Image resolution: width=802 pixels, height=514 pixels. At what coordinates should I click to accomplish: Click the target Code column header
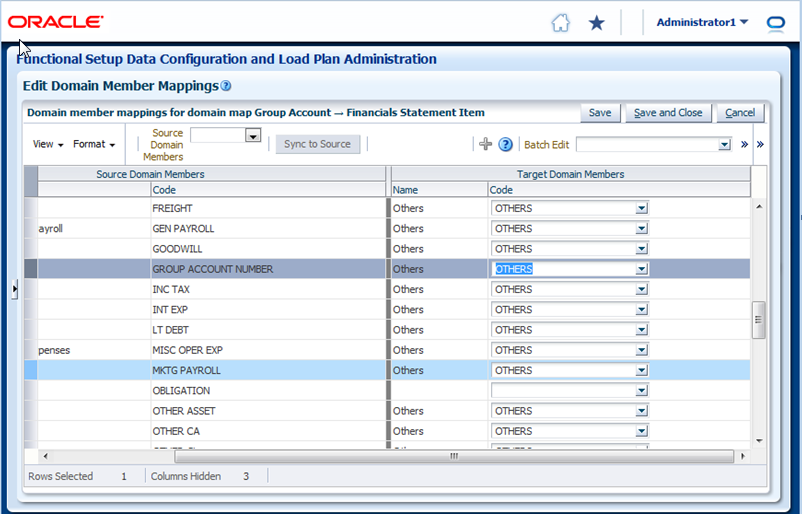click(619, 190)
